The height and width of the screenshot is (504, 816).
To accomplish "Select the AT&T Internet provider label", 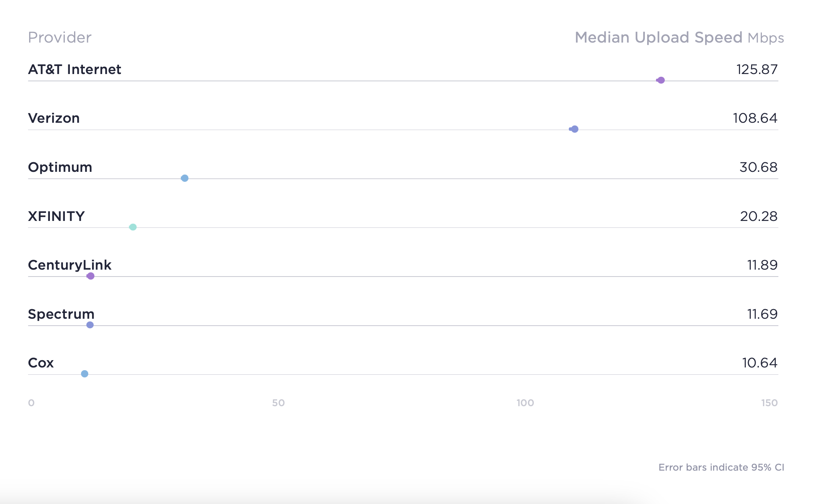I will 74,69.
